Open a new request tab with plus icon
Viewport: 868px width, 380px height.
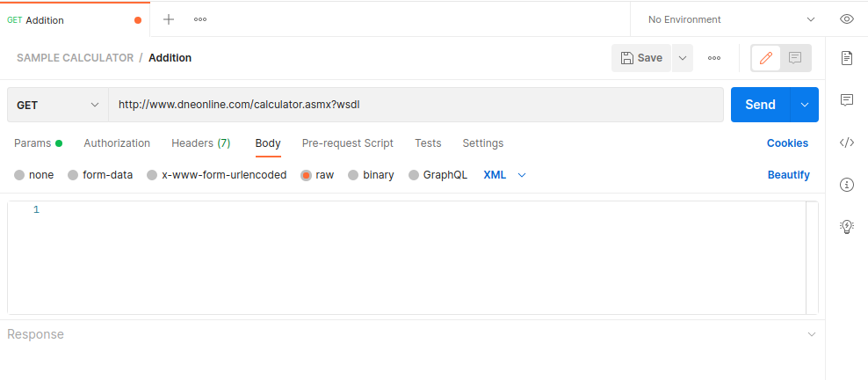point(169,19)
